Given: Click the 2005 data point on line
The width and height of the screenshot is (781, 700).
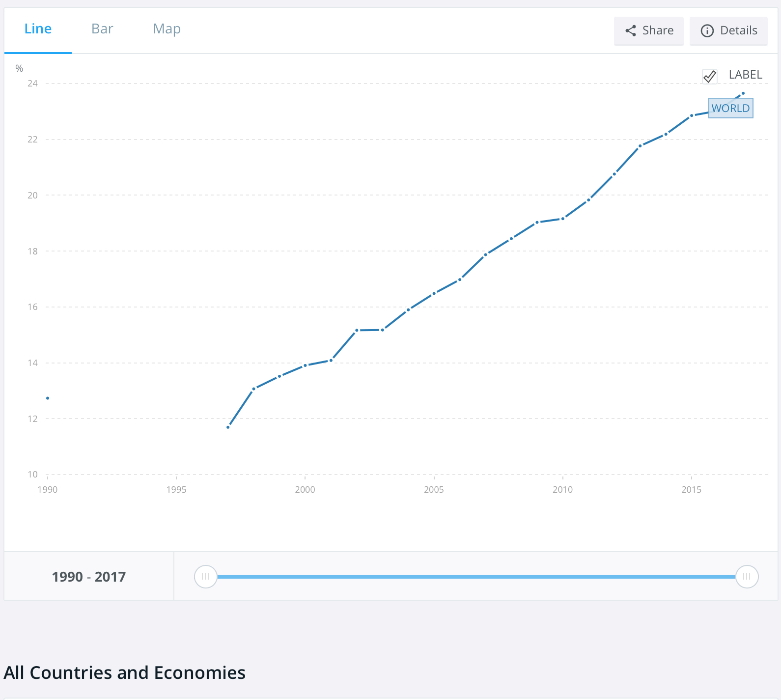Looking at the screenshot, I should point(434,293).
